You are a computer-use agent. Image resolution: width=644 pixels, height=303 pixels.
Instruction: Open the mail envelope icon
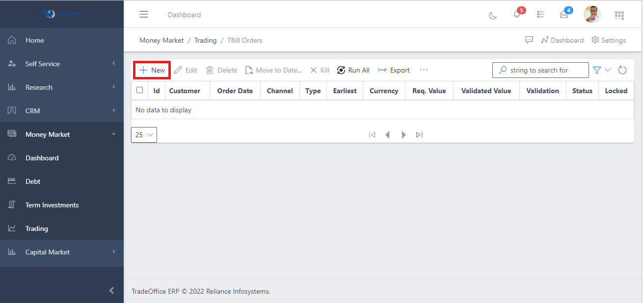pyautogui.click(x=564, y=15)
